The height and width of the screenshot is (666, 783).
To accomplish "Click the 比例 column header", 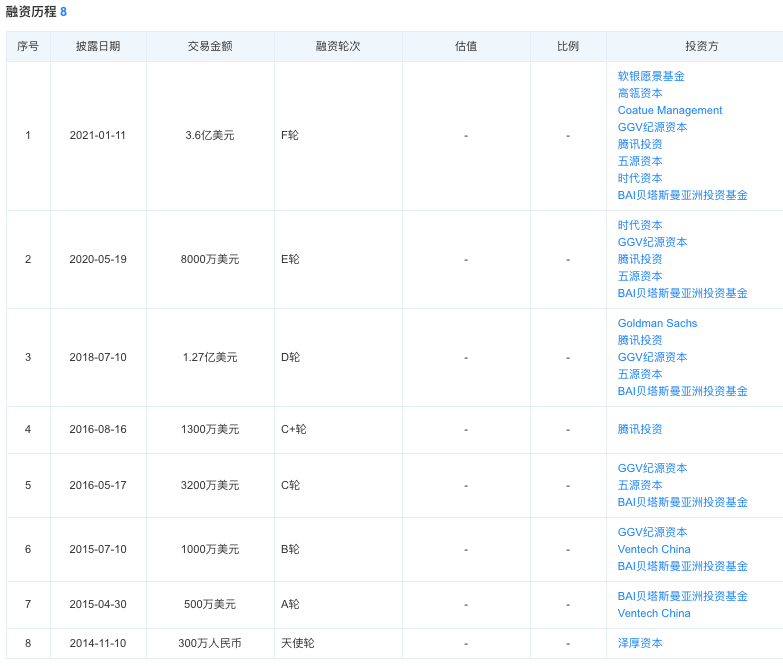I will pos(568,46).
